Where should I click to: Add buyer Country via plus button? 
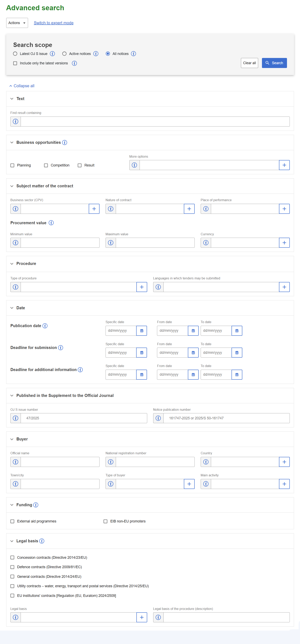[x=284, y=462]
